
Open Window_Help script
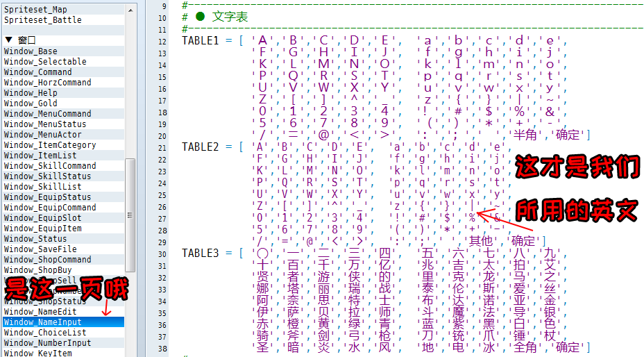click(x=63, y=92)
